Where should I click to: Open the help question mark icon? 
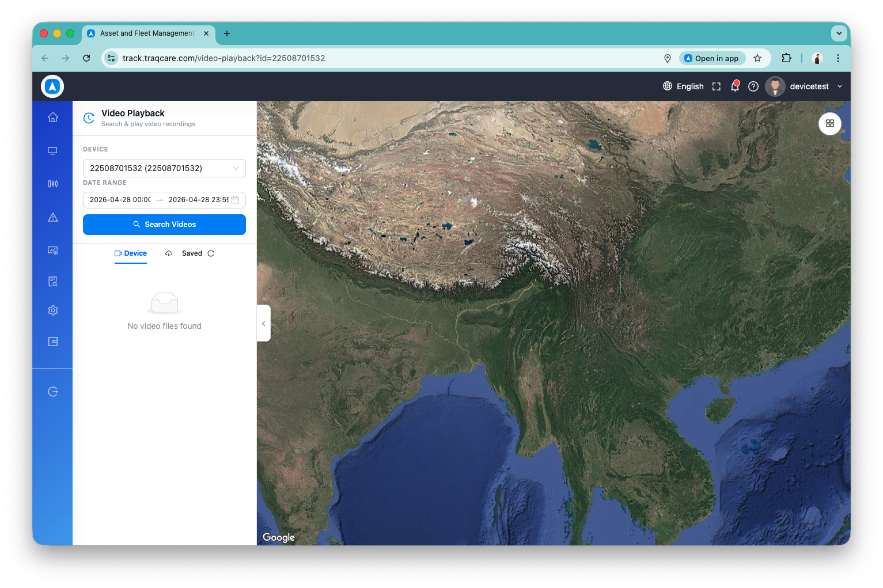[x=753, y=86]
